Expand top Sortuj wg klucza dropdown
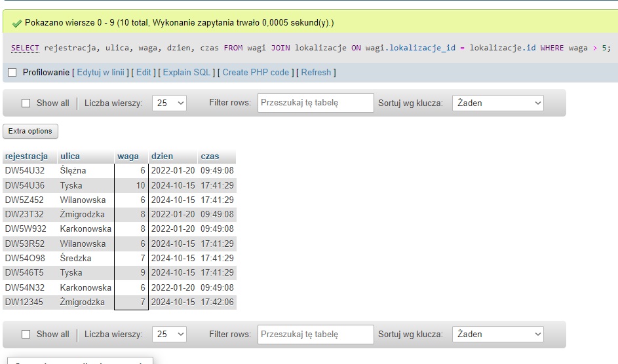618x364 pixels. pyautogui.click(x=498, y=103)
